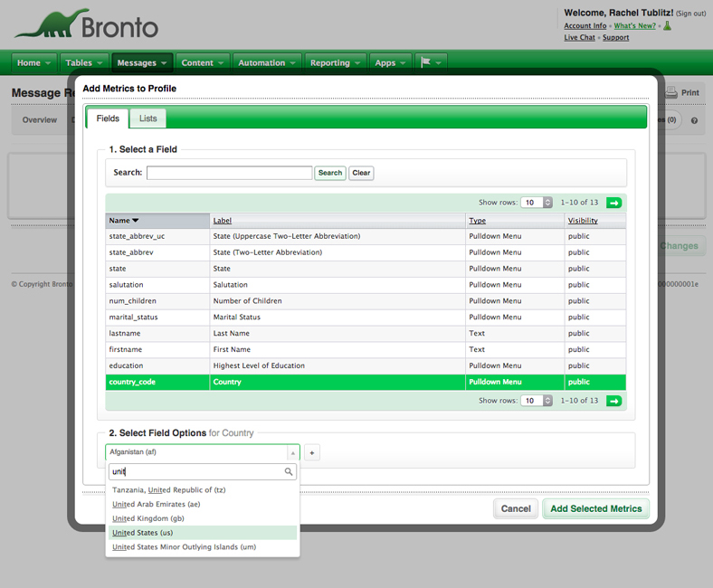
Task: Open the Messages menu
Action: click(x=142, y=62)
